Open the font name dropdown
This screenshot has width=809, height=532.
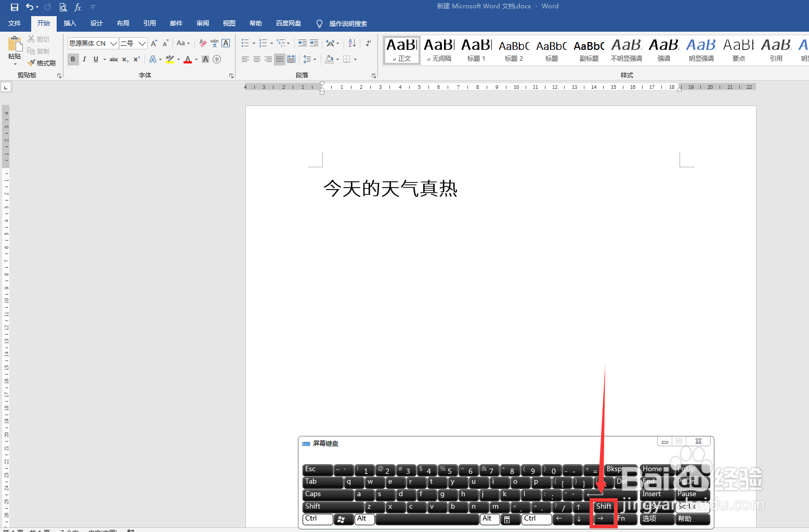(113, 43)
